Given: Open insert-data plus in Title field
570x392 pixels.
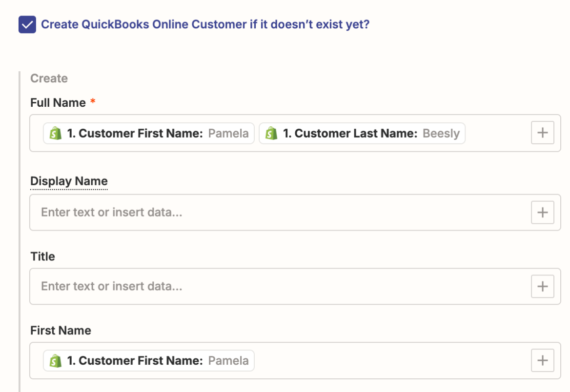Looking at the screenshot, I should (x=542, y=286).
